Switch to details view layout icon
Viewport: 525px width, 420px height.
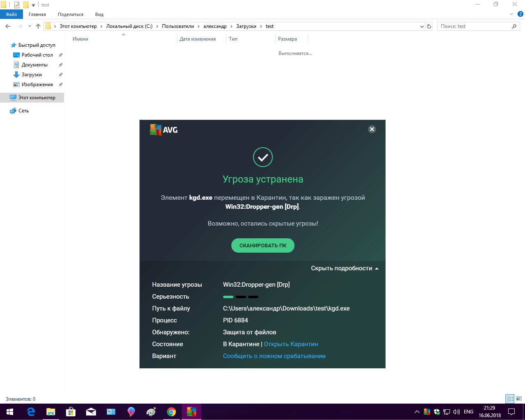[510, 399]
